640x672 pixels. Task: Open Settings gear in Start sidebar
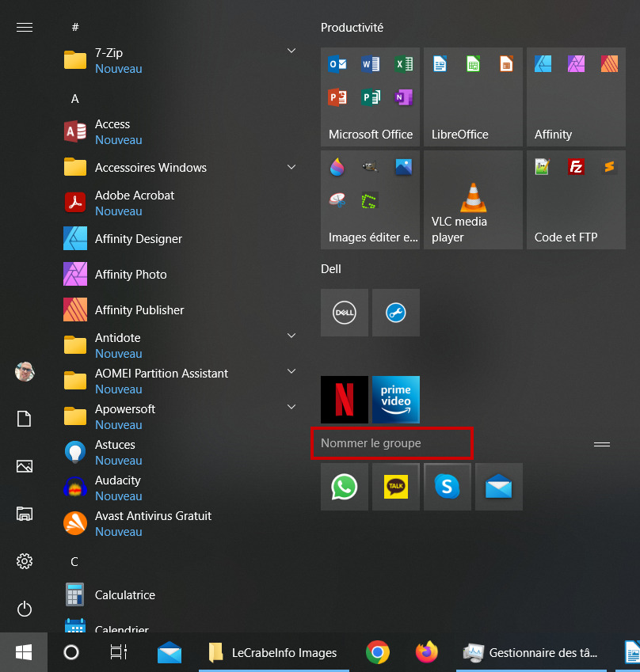point(24,561)
